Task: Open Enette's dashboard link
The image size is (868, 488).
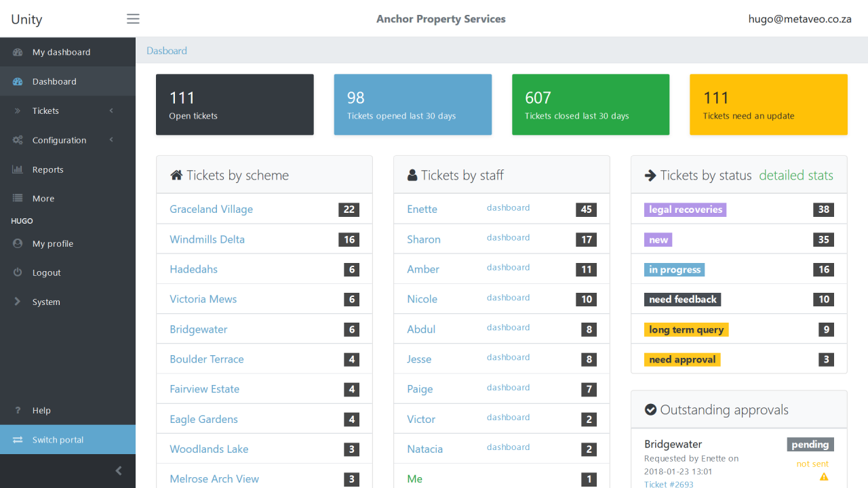Action: [508, 208]
